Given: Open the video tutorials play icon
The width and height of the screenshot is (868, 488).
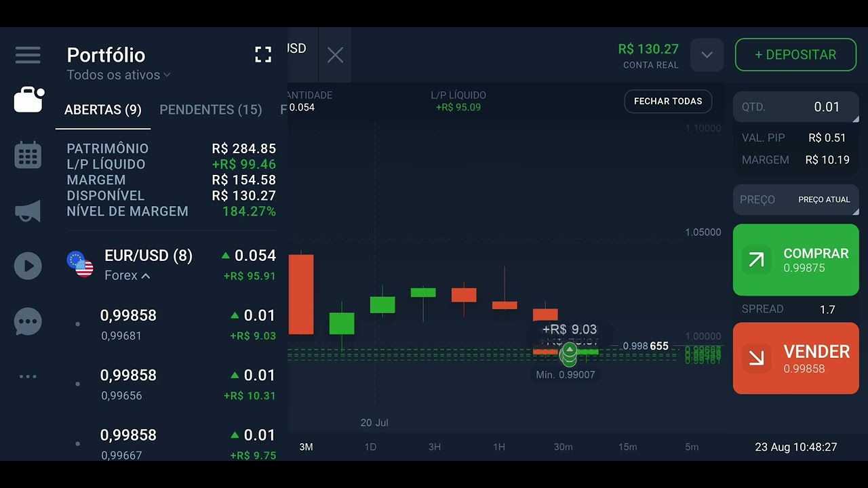Looking at the screenshot, I should 28,266.
